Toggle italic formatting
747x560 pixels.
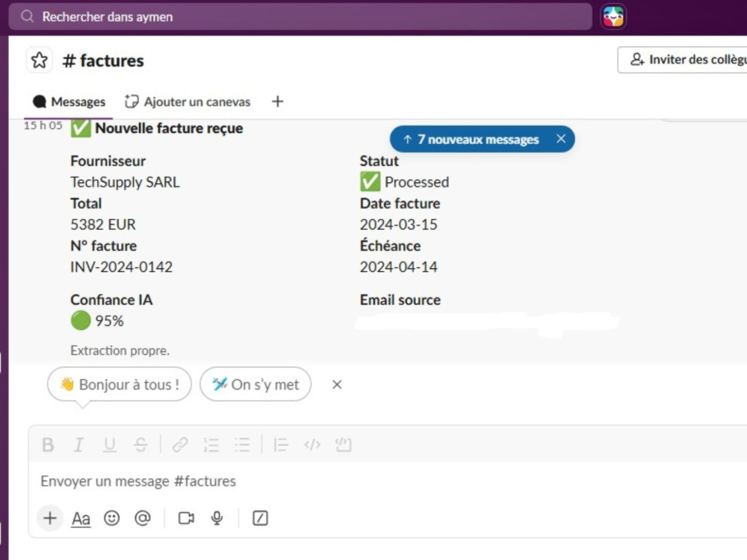[78, 445]
